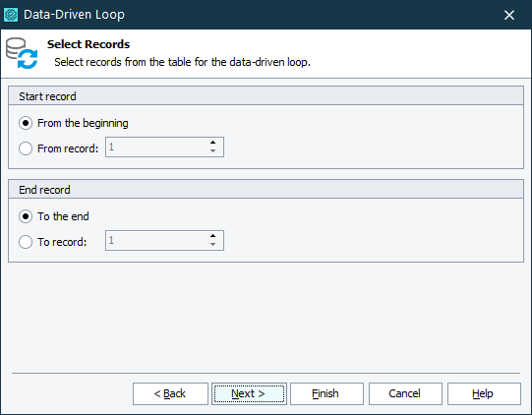The width and height of the screenshot is (532, 415).
Task: Go to previous step with Back button
Action: 170,393
